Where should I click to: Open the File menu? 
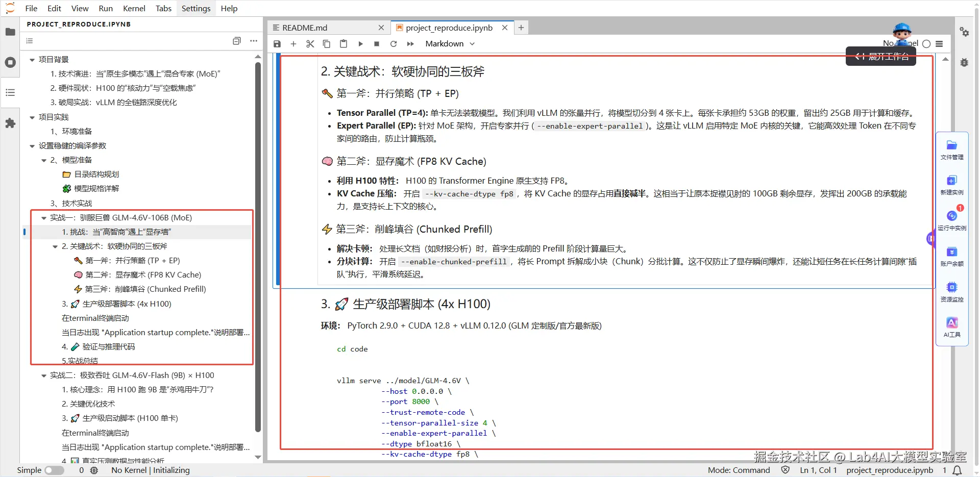click(x=31, y=8)
